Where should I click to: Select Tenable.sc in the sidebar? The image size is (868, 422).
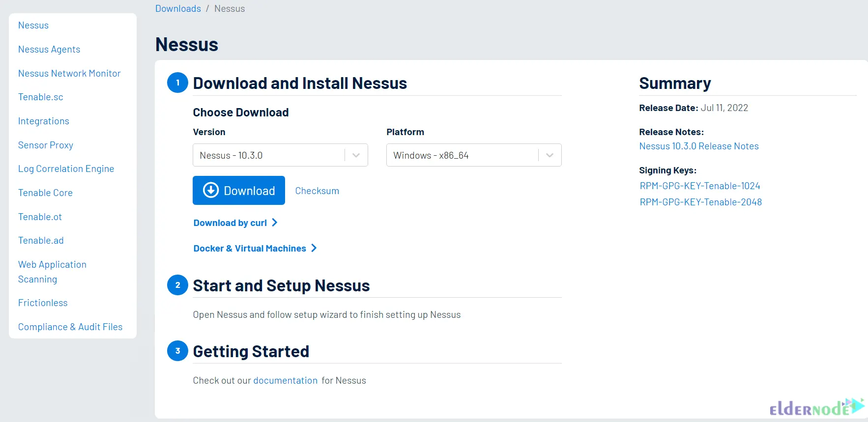coord(41,97)
